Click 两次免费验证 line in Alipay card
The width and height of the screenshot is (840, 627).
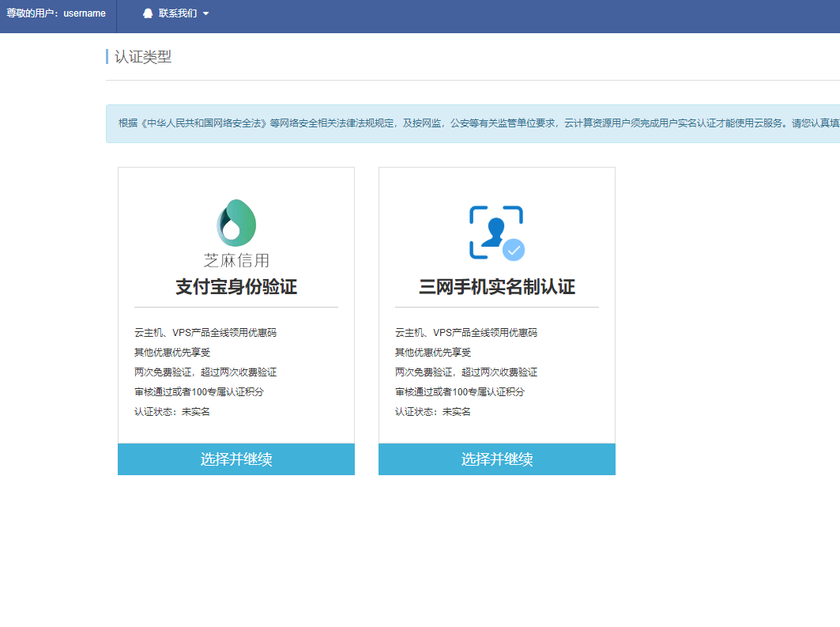(x=205, y=372)
